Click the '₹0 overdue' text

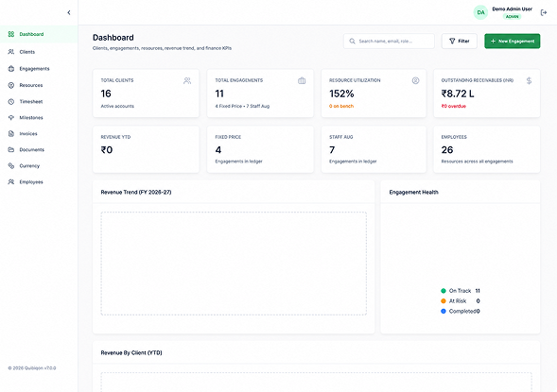point(453,106)
